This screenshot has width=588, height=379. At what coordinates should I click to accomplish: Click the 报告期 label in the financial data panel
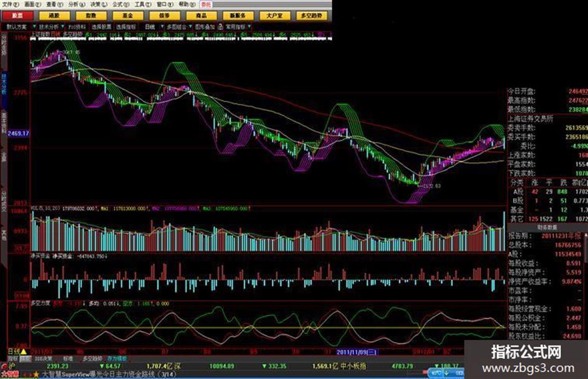[x=520, y=236]
